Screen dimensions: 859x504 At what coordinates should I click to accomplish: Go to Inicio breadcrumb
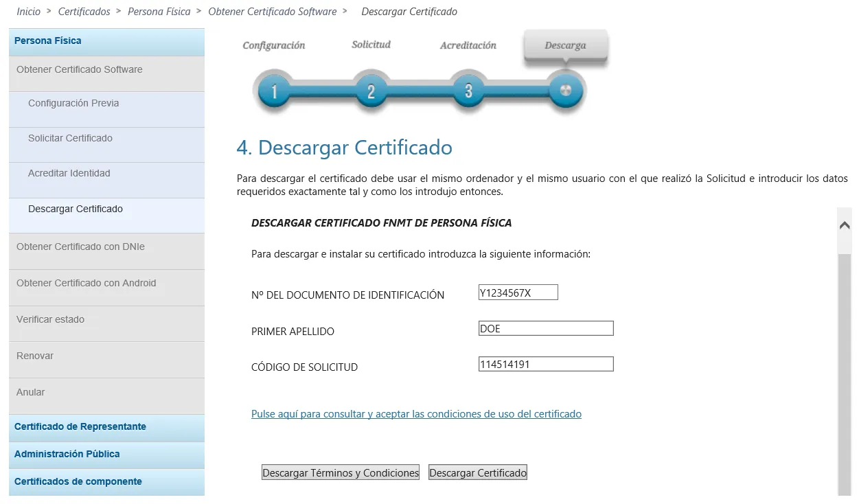pyautogui.click(x=29, y=12)
